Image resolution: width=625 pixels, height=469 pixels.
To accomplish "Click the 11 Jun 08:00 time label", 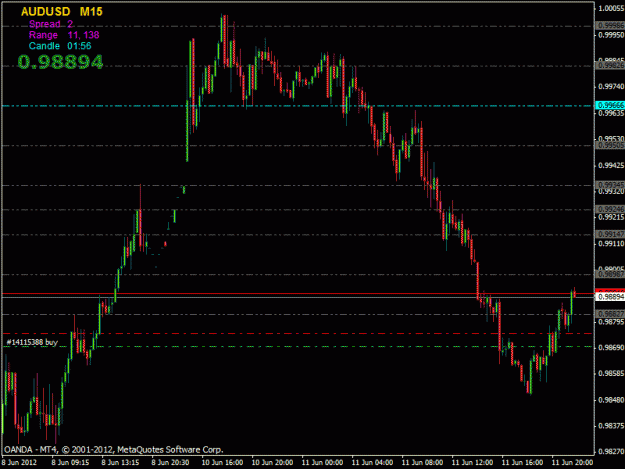I will pos(422,462).
